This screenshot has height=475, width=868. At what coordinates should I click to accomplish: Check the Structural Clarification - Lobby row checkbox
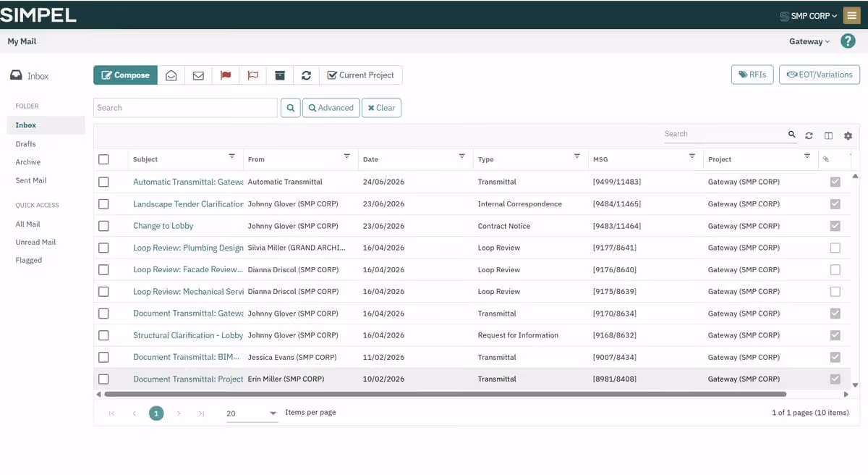(103, 335)
